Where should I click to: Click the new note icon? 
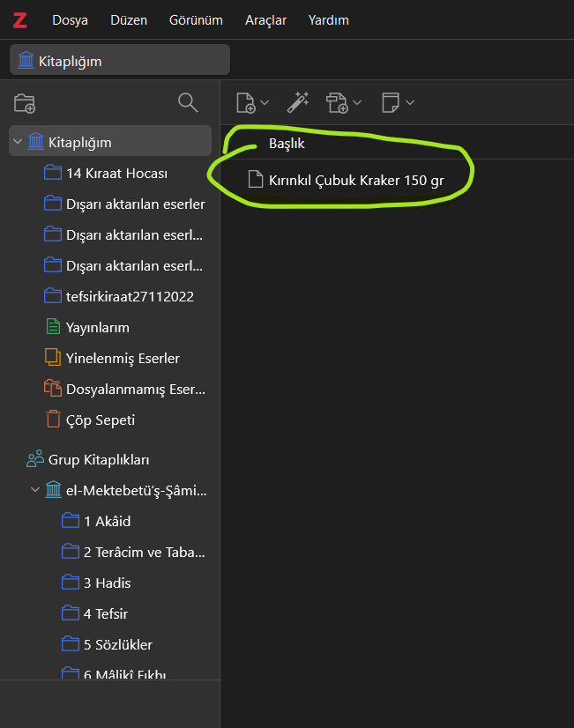point(390,102)
